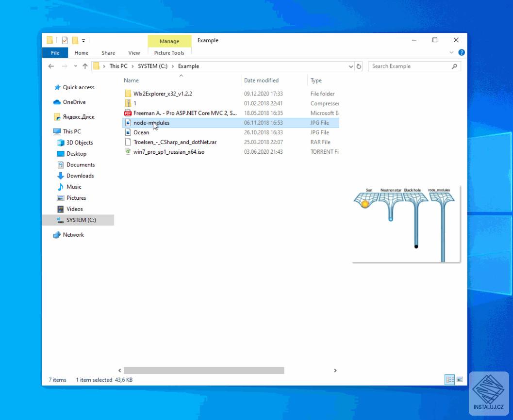Viewport: 513px width, 420px height.
Task: Click the node_modules preview image thumbnail
Action: (406, 224)
